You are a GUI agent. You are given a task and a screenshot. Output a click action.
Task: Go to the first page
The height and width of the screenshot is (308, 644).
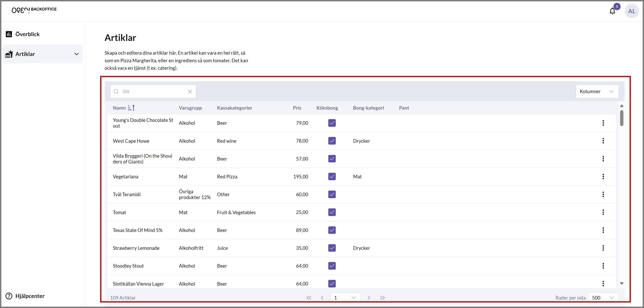(x=309, y=297)
